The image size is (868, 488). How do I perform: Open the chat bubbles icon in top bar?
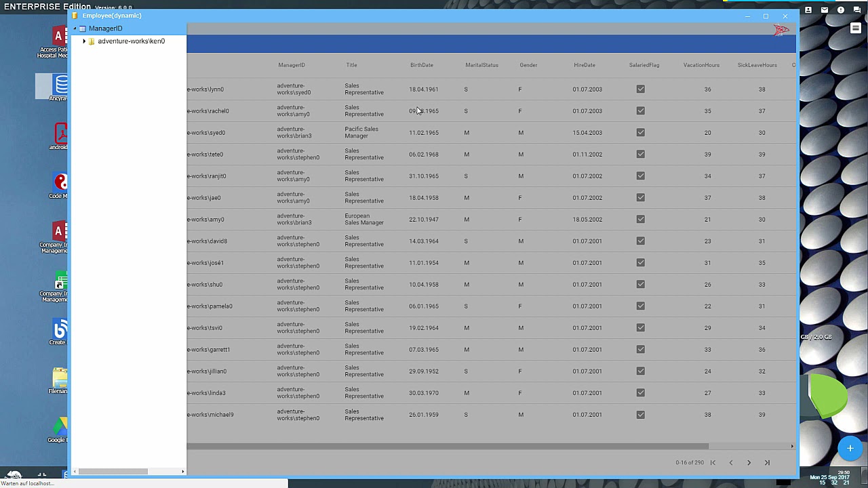(x=857, y=10)
